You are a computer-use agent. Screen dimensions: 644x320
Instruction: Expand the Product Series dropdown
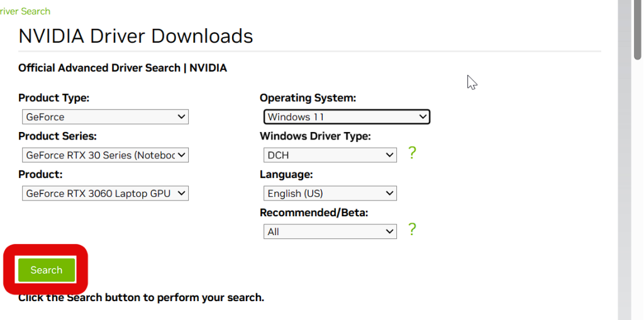pos(105,155)
